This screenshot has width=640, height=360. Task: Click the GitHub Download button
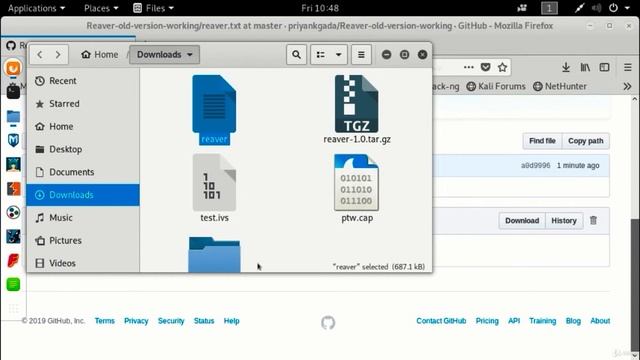[522, 221]
